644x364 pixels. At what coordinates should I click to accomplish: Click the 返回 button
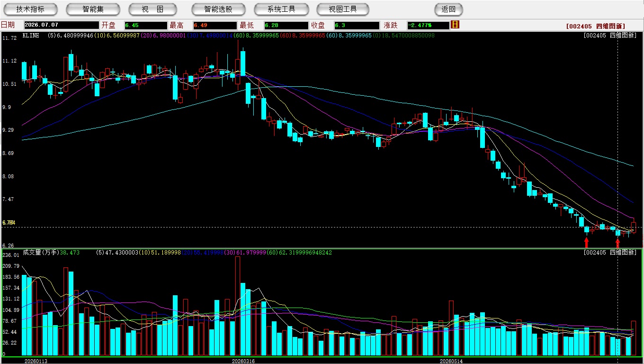coord(448,9)
